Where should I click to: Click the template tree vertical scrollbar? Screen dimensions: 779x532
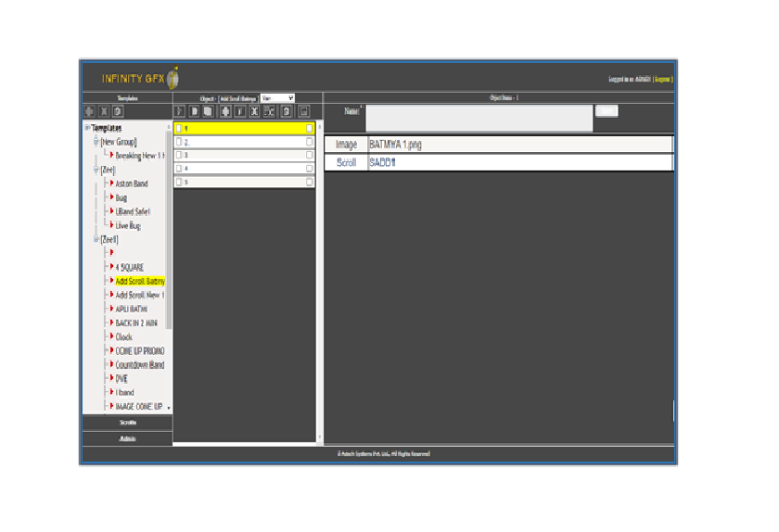coord(169,232)
